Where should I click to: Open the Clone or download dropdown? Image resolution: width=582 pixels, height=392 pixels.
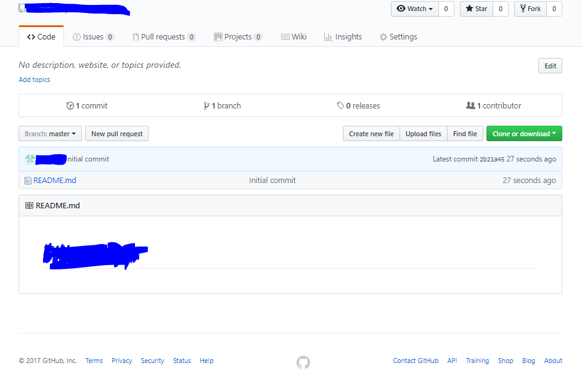point(524,134)
